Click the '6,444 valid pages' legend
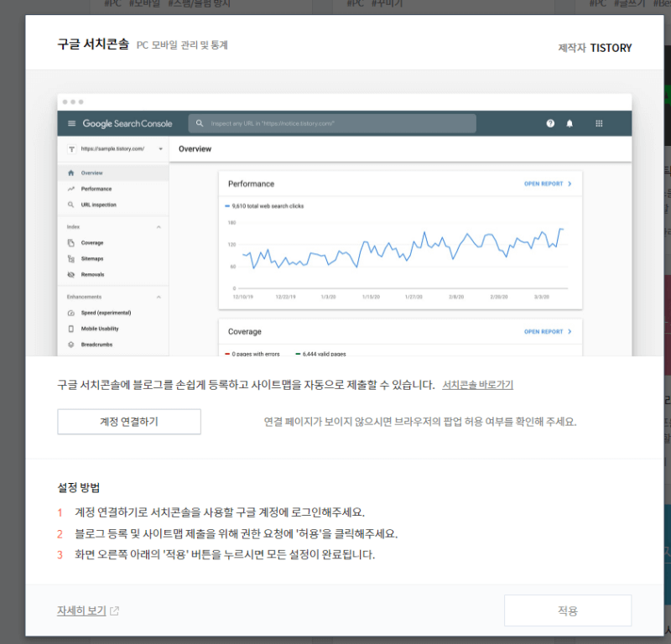 [321, 354]
